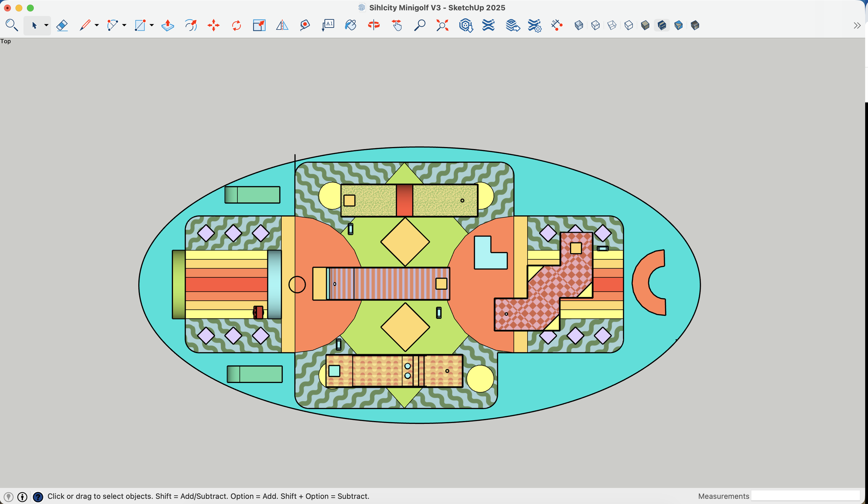Activate the Push/Pull tool
The height and width of the screenshot is (504, 868).
(168, 25)
